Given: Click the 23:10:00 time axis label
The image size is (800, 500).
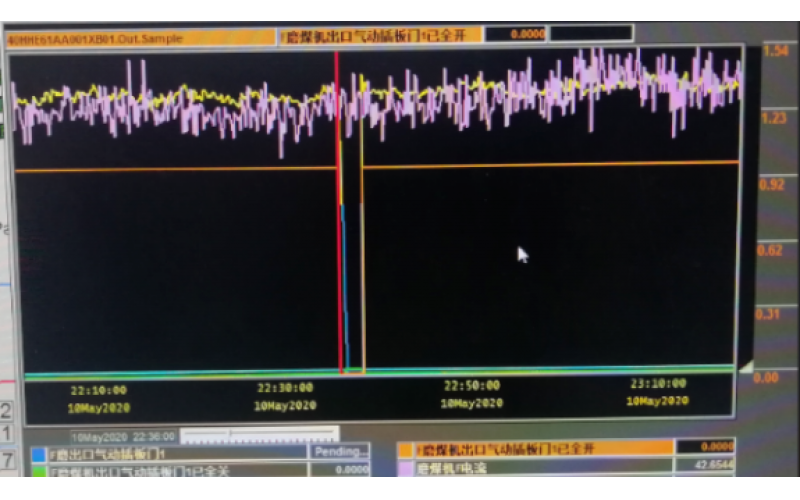Looking at the screenshot, I should pos(658,384).
